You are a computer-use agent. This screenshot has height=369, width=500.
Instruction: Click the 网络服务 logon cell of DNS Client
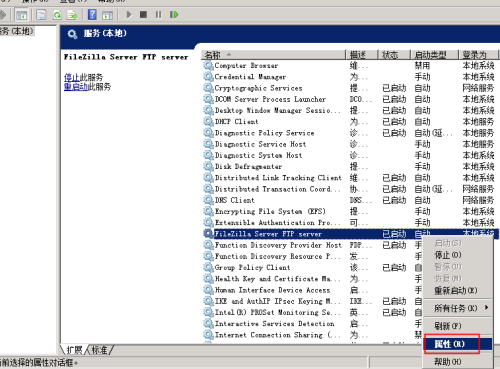(478, 200)
